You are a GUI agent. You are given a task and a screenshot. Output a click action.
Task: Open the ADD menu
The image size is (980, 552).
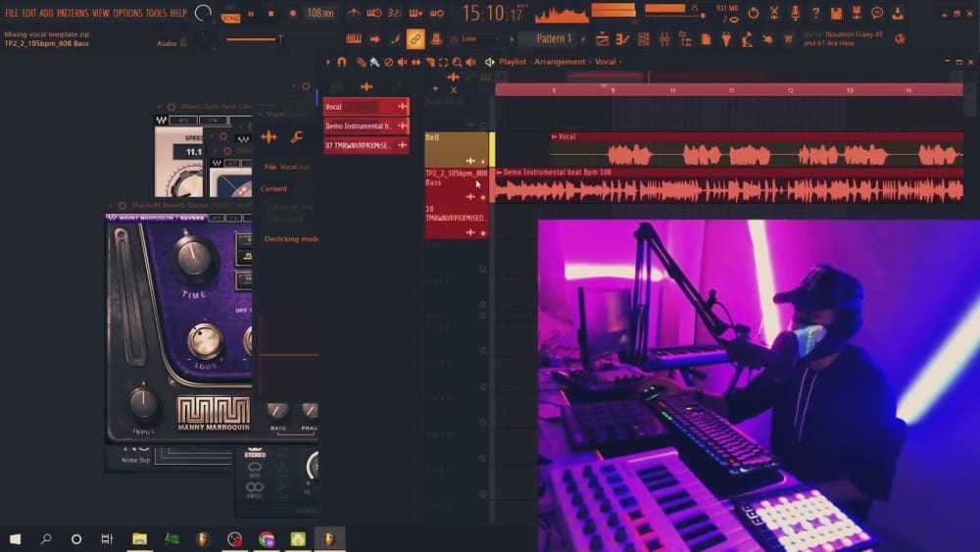coord(46,13)
